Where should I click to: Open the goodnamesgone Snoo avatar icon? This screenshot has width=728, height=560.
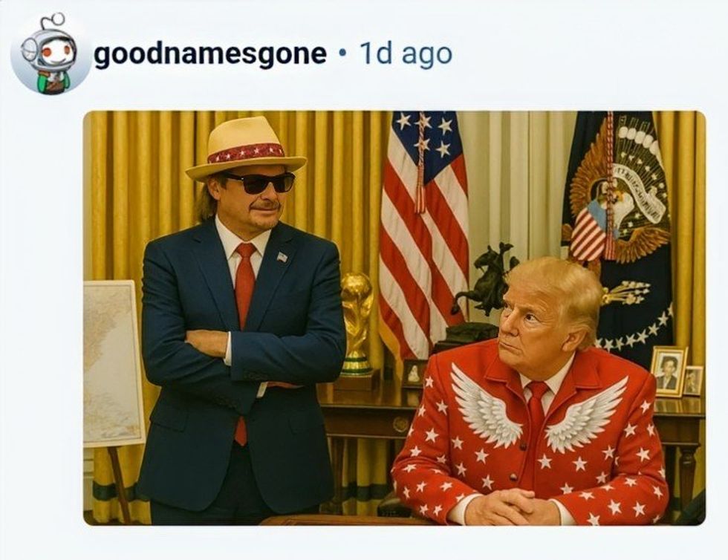coord(51,53)
